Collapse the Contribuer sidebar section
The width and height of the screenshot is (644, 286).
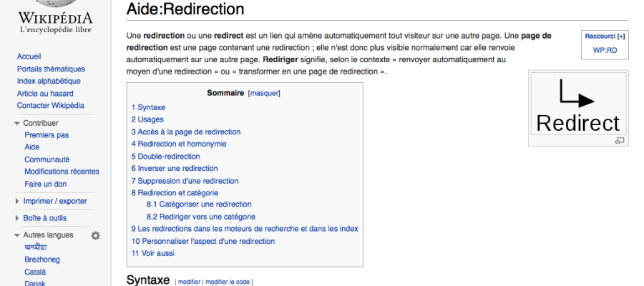18,123
